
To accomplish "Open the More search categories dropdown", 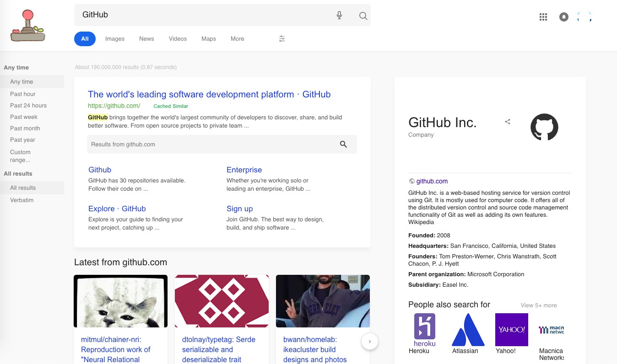I will click(x=237, y=39).
